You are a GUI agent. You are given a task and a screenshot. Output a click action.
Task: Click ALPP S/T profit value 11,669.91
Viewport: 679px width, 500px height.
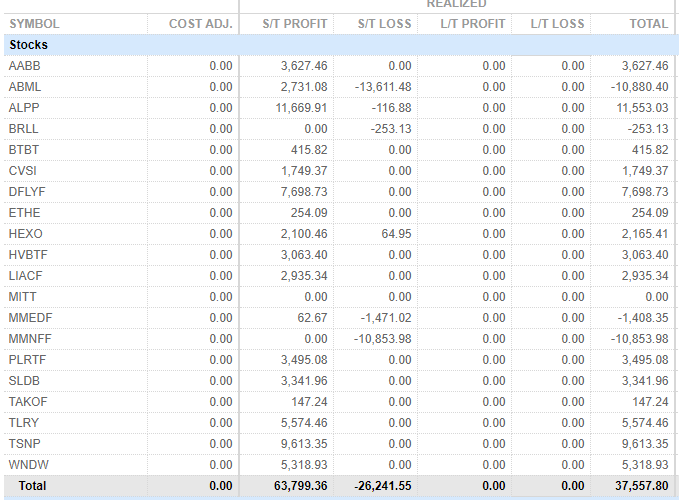[x=301, y=108]
